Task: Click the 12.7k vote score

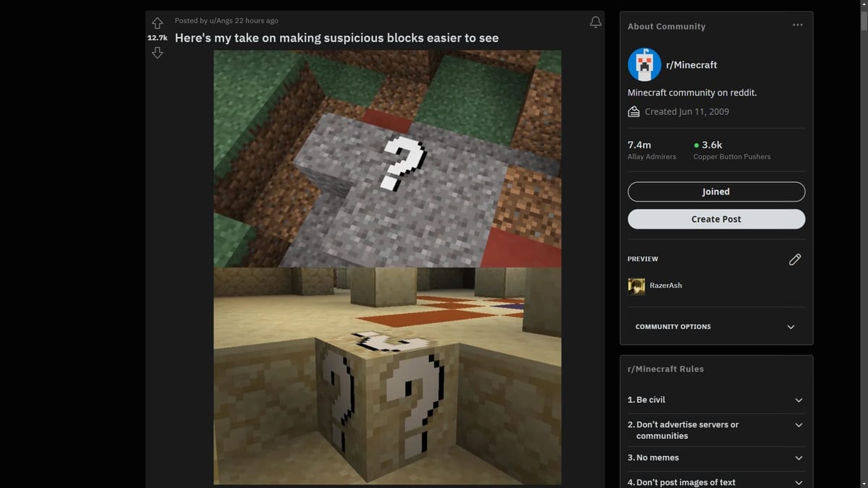Action: point(157,37)
